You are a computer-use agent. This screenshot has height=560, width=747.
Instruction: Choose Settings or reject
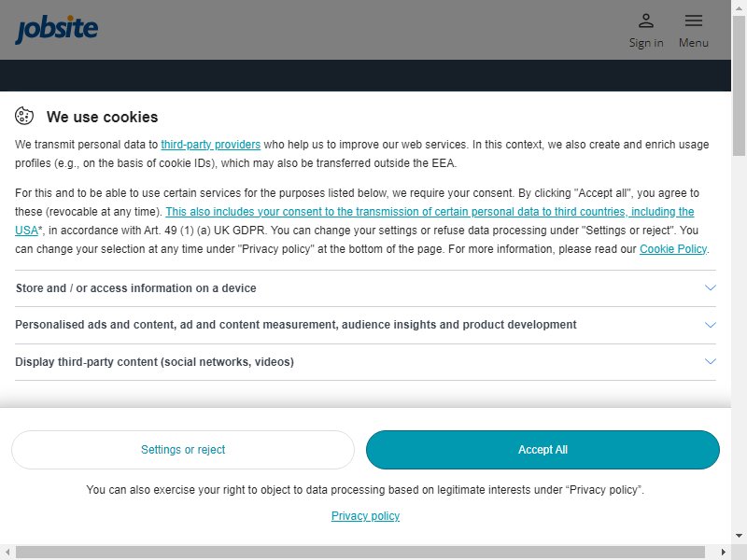[x=183, y=450]
